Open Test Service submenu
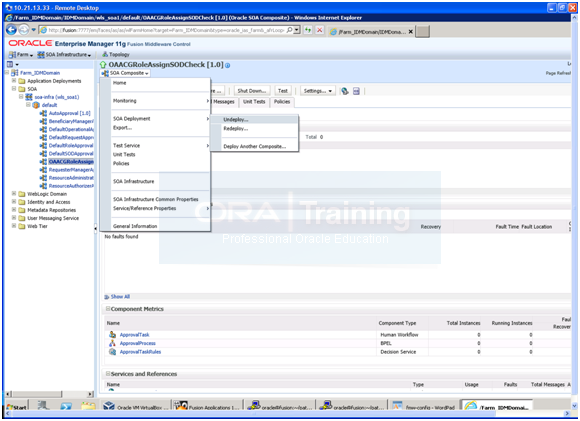580x421 pixels. (127, 145)
